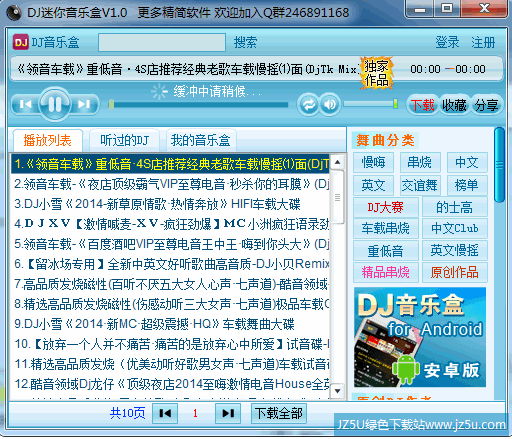Open the 榜单 category
Image resolution: width=512 pixels, height=439 pixels.
coord(467,185)
